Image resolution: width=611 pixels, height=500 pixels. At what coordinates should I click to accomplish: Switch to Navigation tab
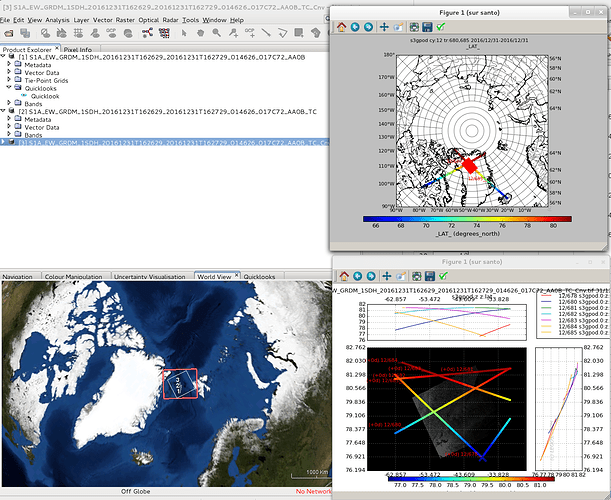tap(18, 277)
